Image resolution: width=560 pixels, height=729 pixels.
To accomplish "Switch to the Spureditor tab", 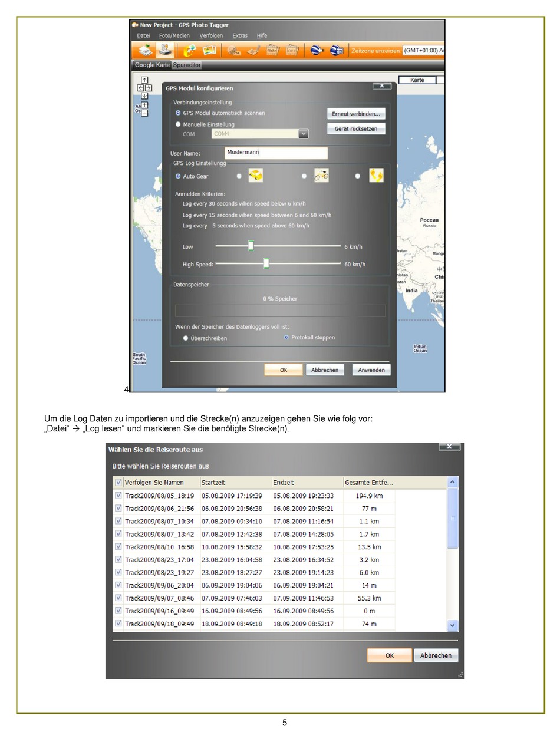I will pyautogui.click(x=187, y=65).
